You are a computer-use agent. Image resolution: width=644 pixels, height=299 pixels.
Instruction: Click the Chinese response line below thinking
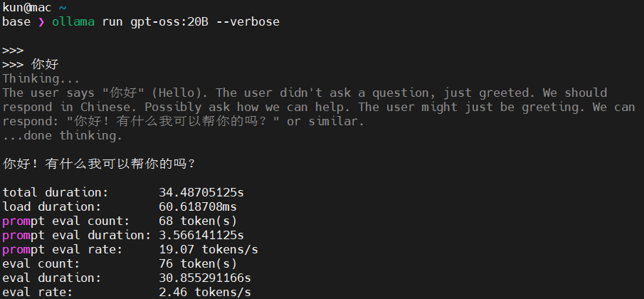click(99, 164)
